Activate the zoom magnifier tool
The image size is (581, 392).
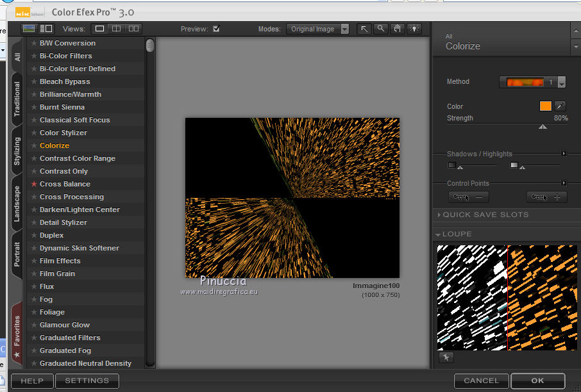click(381, 29)
